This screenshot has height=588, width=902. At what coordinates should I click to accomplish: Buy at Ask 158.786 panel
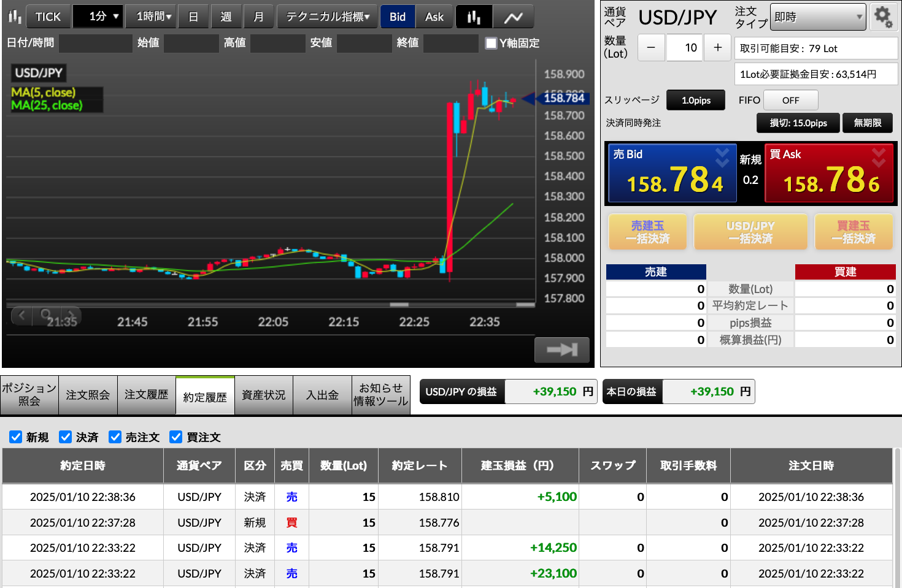pyautogui.click(x=830, y=173)
